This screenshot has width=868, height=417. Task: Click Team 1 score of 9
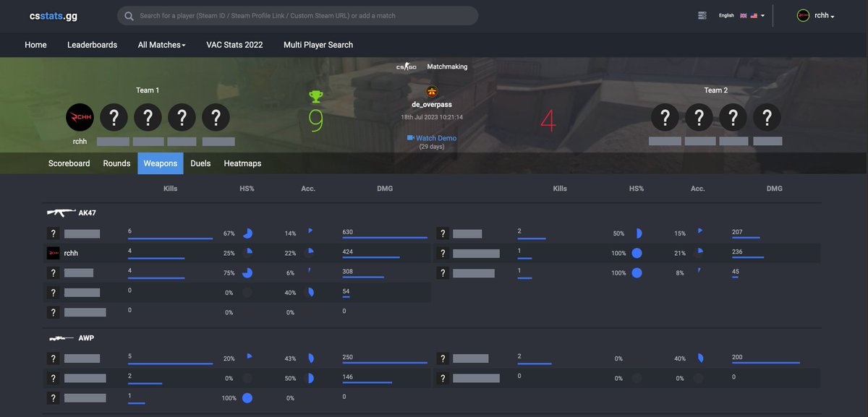(x=316, y=121)
